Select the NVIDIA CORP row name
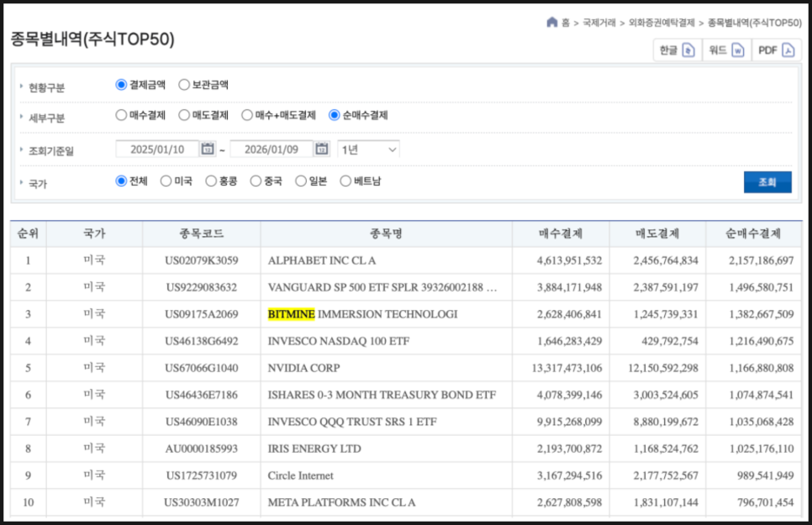 coord(303,368)
